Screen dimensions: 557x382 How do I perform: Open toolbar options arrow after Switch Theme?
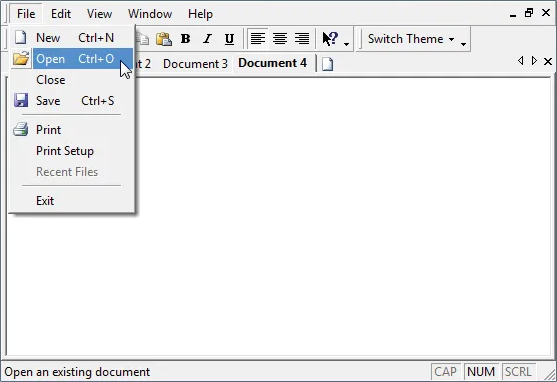[464, 44]
